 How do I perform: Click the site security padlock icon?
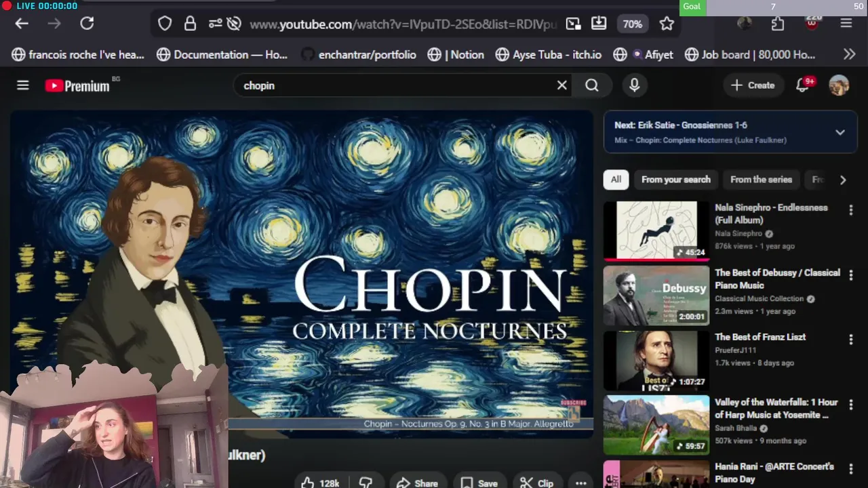pyautogui.click(x=190, y=24)
